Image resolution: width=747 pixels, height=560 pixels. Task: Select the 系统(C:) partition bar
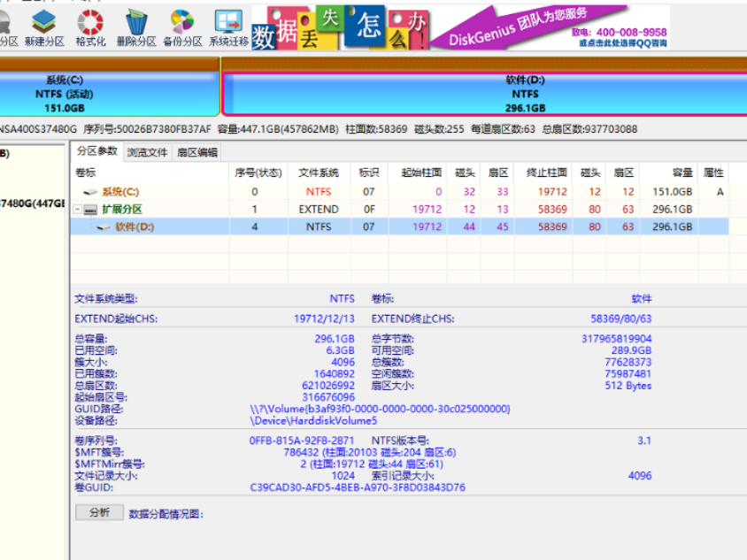point(109,94)
